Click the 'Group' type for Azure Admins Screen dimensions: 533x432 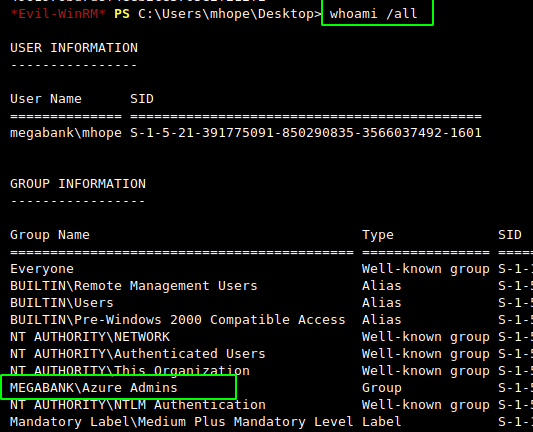(x=382, y=388)
